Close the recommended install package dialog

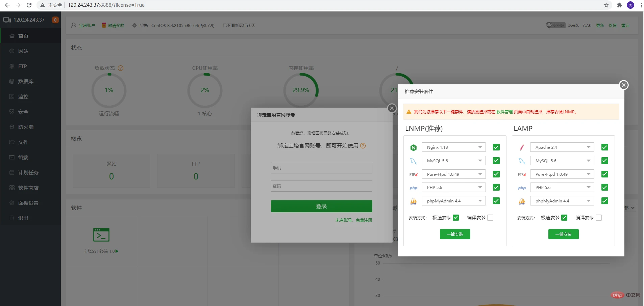(x=624, y=85)
